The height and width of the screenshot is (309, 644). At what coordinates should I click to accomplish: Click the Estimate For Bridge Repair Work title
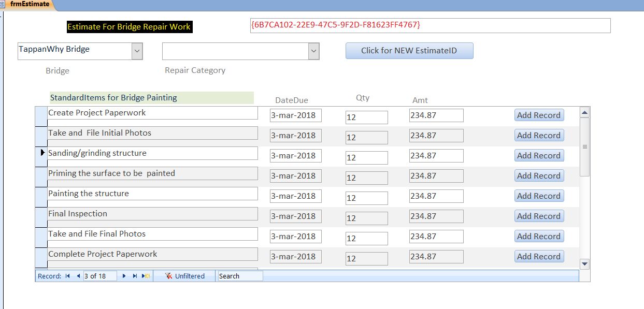129,26
